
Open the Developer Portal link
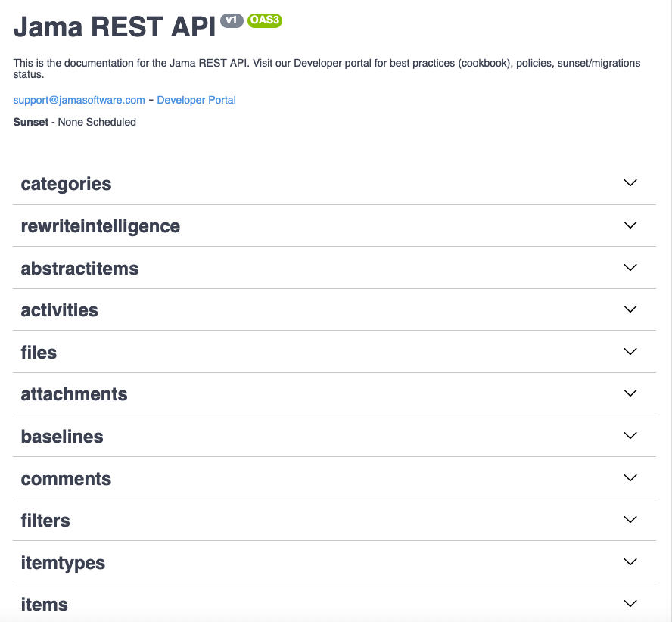coord(196,100)
